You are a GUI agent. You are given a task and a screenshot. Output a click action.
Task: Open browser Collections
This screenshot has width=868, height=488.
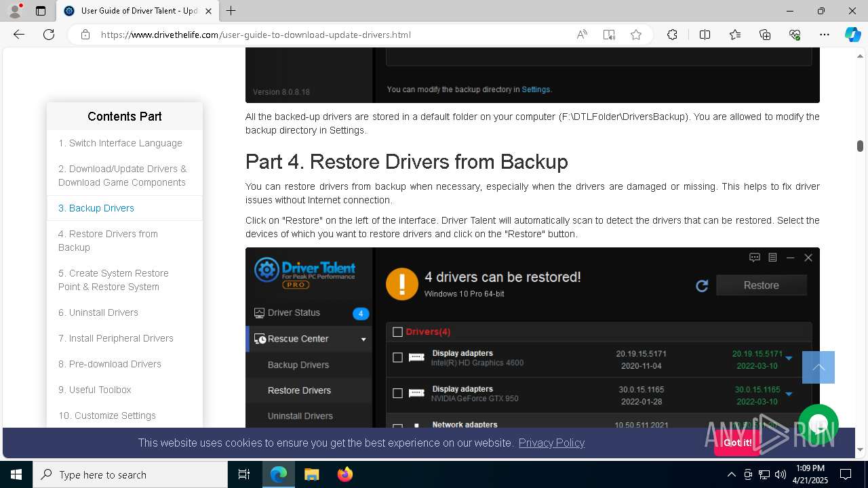765,35
